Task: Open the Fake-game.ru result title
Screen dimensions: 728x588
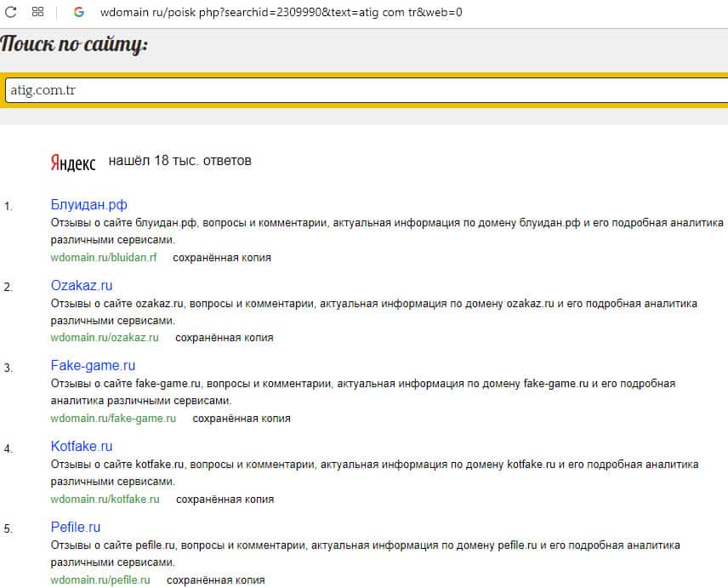Action: point(93,366)
